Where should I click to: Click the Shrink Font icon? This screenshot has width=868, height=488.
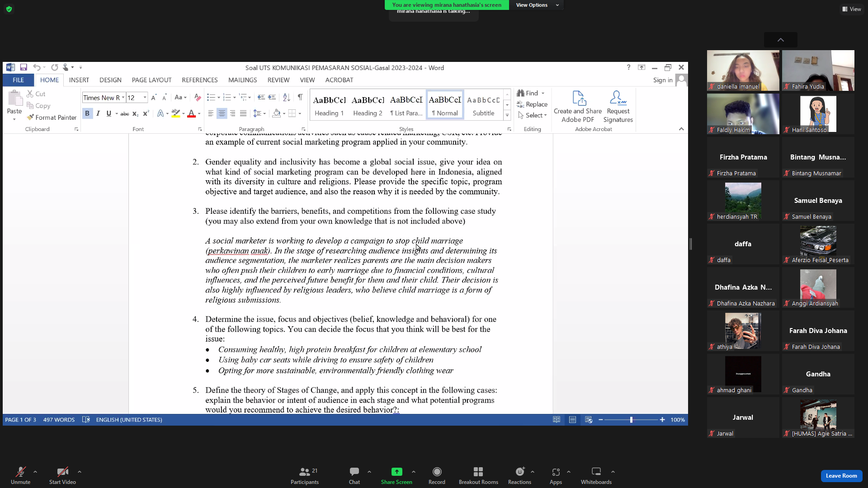[165, 97]
